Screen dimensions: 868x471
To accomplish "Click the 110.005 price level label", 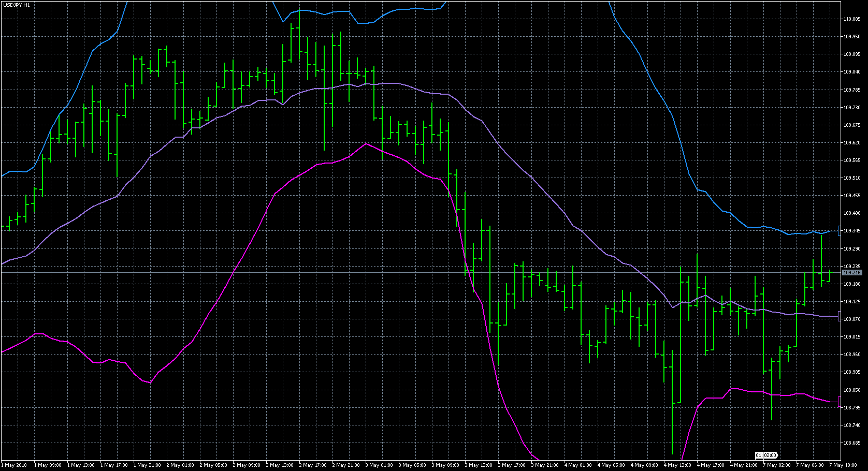I will (x=852, y=19).
